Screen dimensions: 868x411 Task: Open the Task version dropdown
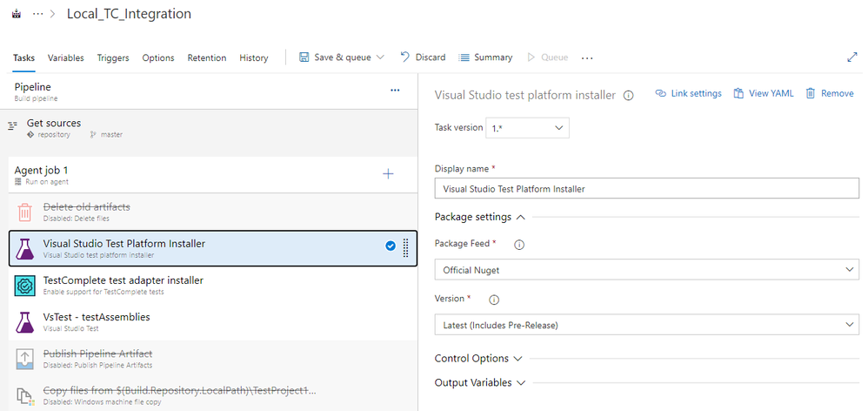(x=527, y=128)
